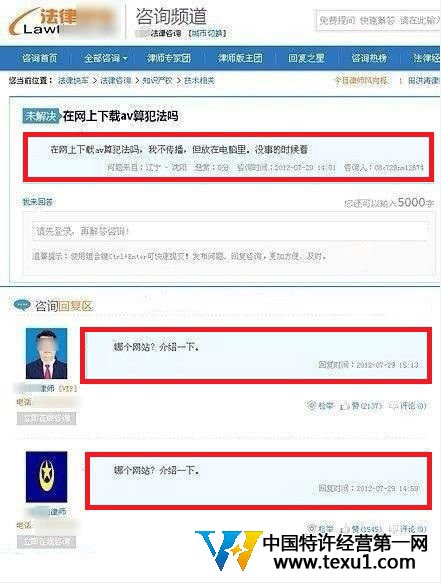Viewport: 441px width, 583px height.
Task: Click 举报 icon on first lawyer reply
Action: pos(311,406)
